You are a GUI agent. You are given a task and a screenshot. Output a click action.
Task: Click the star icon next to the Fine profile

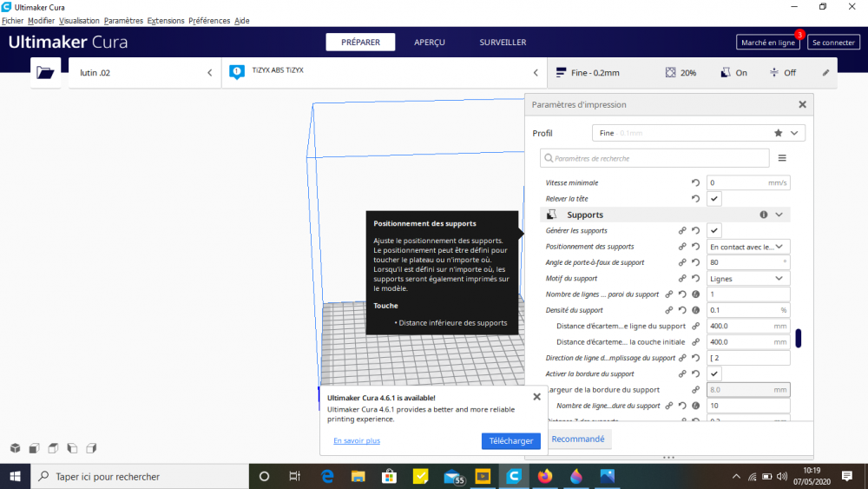(779, 133)
